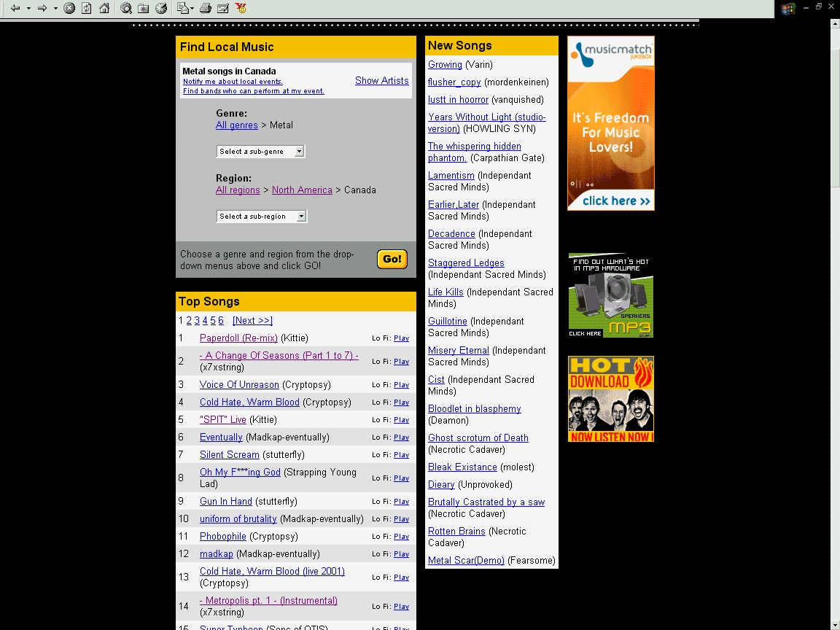Open the "SPIT" Live song link
Viewport: 840px width, 630px height.
coord(223,419)
